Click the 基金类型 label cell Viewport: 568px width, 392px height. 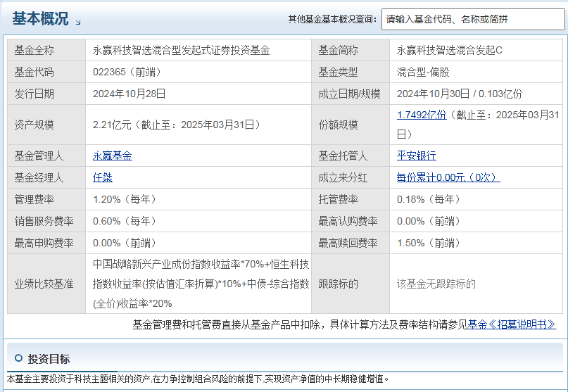(351, 72)
